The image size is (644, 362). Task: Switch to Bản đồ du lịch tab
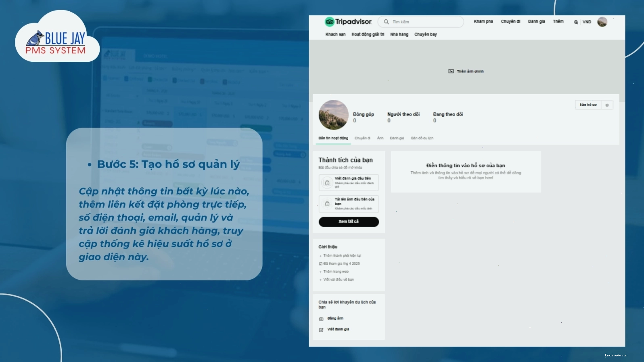(422, 138)
